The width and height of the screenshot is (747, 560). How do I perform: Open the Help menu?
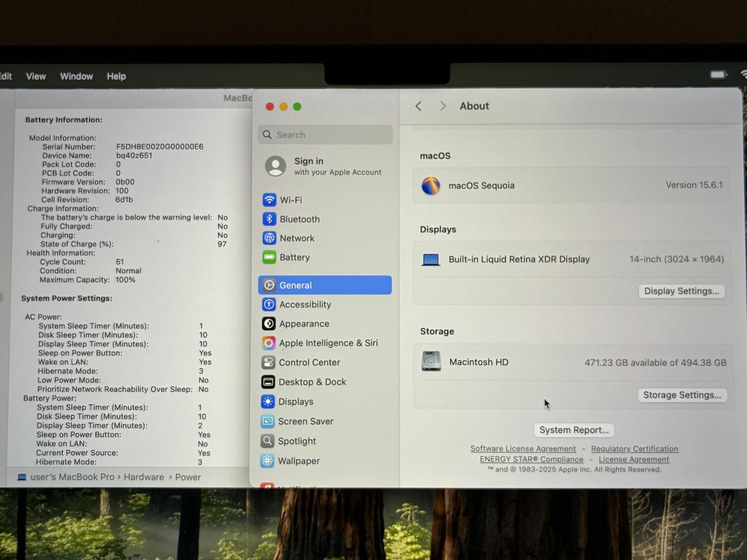click(116, 76)
